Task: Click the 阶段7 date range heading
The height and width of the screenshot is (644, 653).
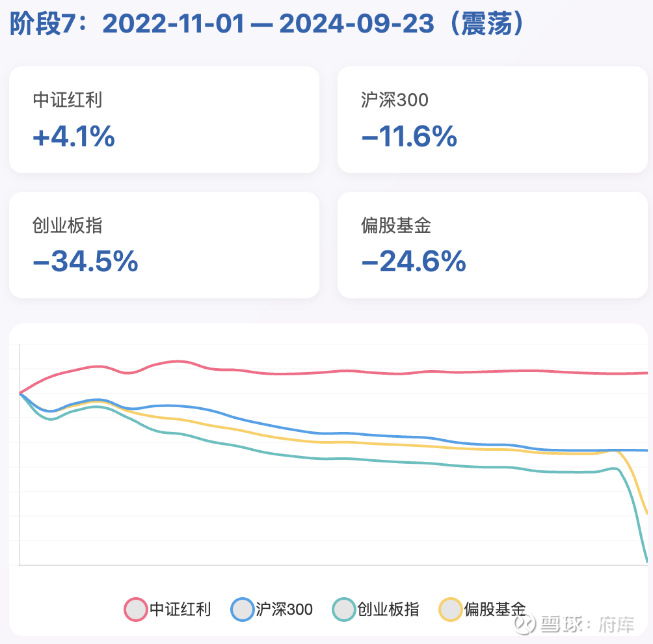Action: [x=267, y=23]
